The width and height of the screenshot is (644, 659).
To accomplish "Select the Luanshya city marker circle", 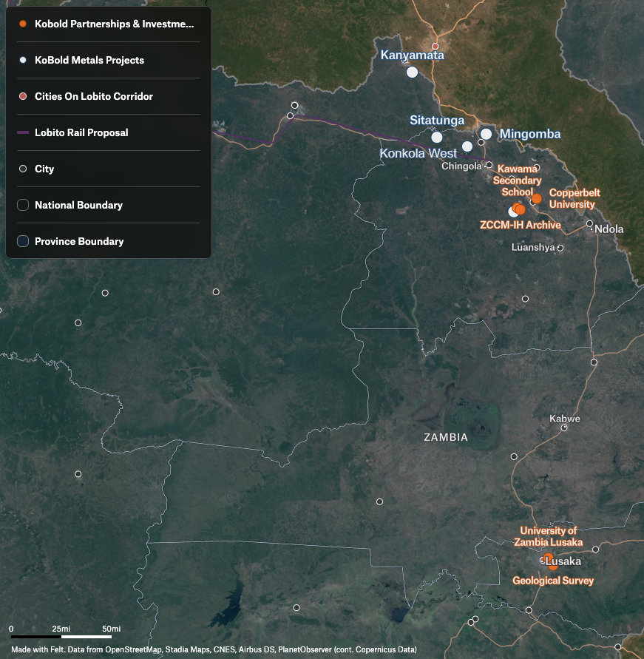I will tap(560, 248).
